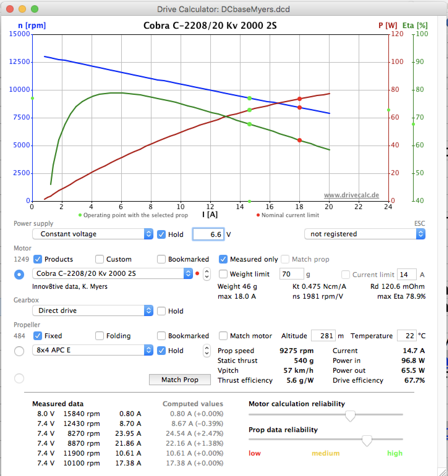This screenshot has height=476, width=448.
Task: Click the green operating point on blue rpm curve
Action: coord(250,98)
